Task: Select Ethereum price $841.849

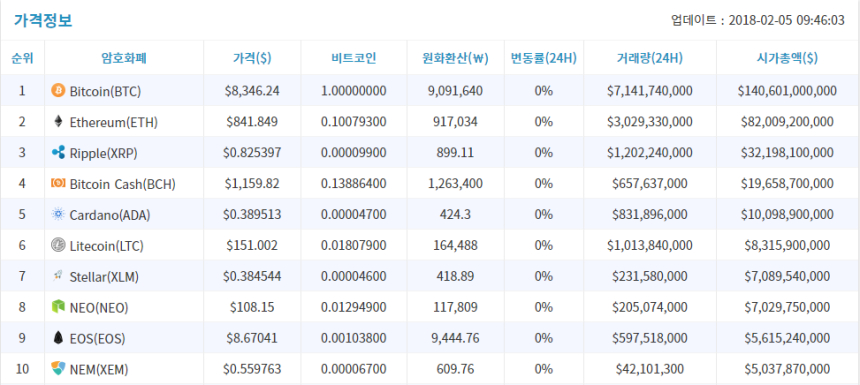Action: tap(252, 122)
